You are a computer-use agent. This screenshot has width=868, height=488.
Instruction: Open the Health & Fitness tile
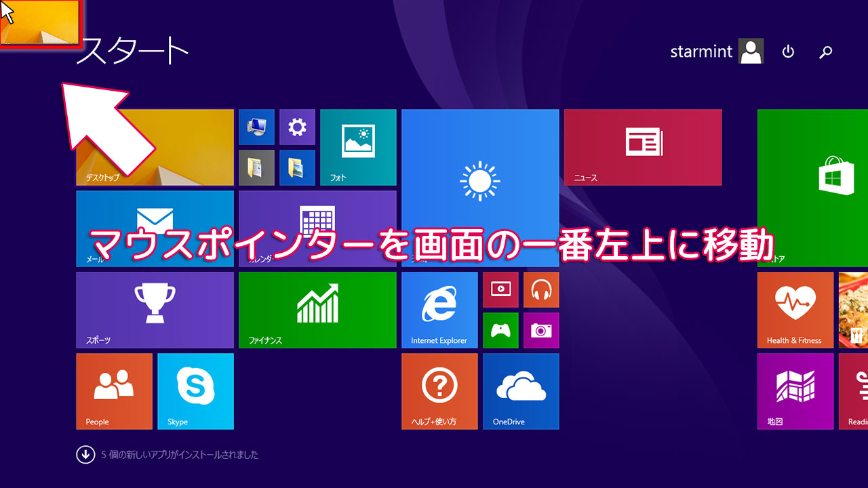pyautogui.click(x=795, y=310)
